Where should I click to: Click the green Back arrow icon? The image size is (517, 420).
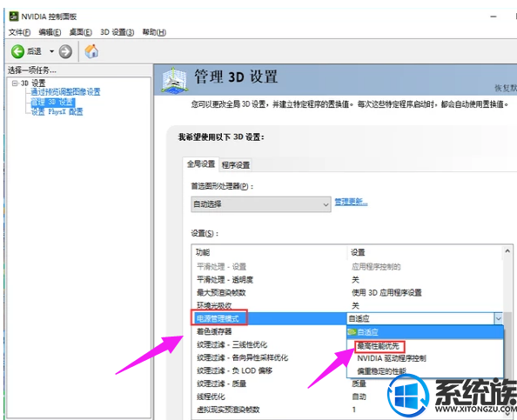[17, 51]
